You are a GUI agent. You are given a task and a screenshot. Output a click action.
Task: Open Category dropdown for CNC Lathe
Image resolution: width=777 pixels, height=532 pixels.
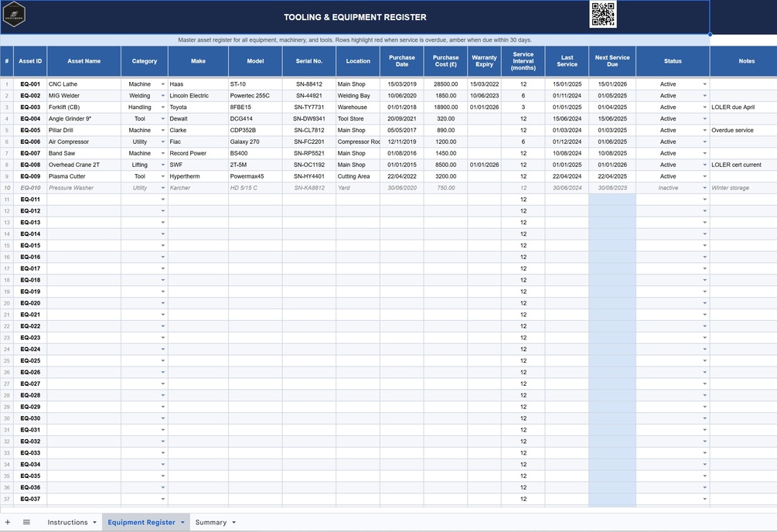[x=162, y=84]
